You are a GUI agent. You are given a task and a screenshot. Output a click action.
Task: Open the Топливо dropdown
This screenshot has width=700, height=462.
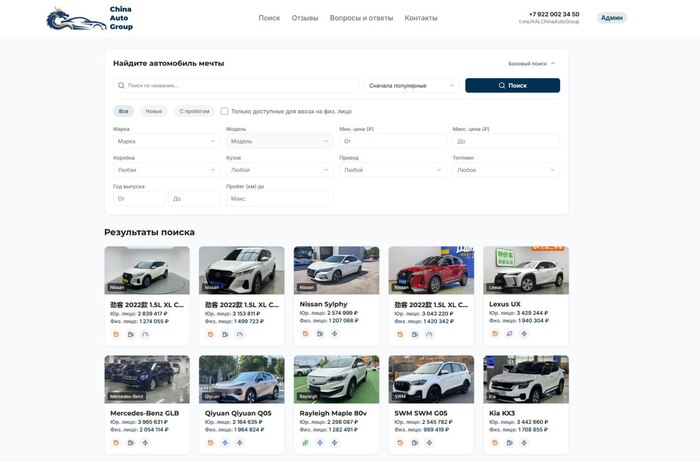506,170
